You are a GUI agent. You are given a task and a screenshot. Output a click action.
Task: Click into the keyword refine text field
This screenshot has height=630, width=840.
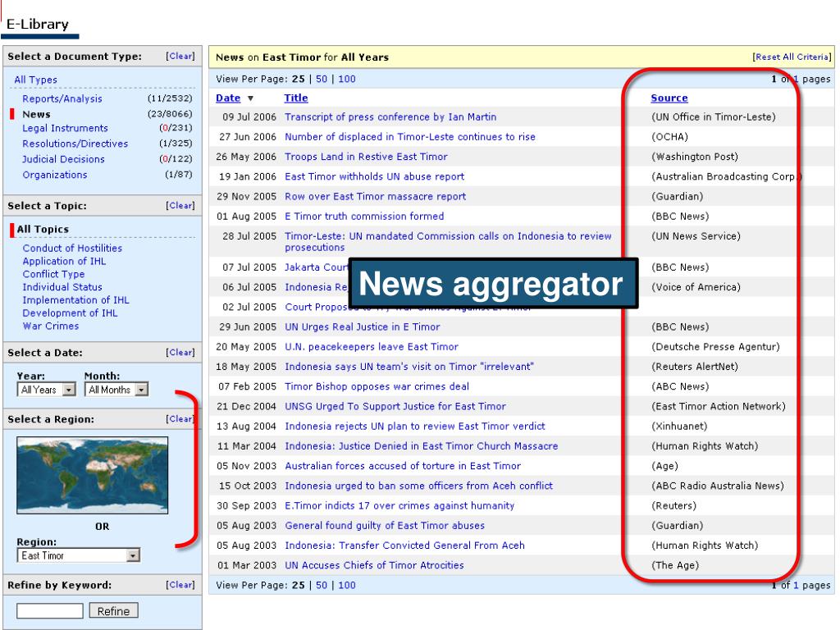click(x=49, y=610)
